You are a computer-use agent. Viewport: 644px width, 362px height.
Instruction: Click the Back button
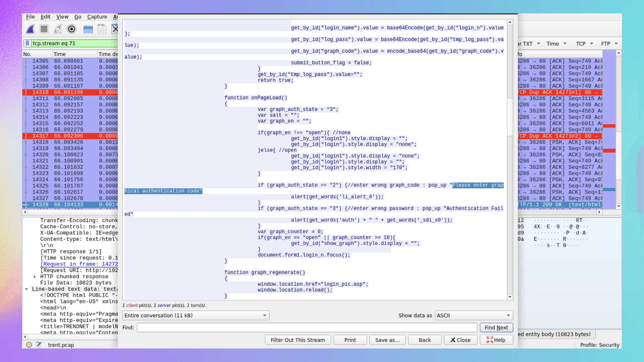pyautogui.click(x=425, y=340)
